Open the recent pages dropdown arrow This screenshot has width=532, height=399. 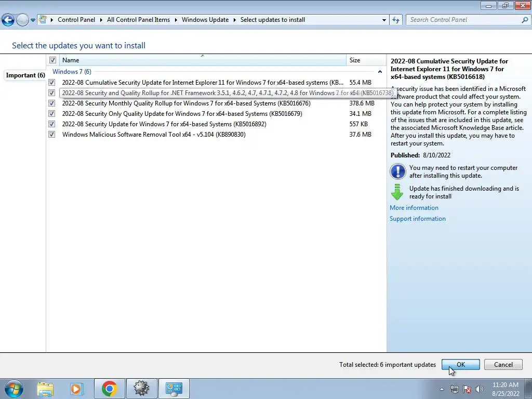(33, 20)
